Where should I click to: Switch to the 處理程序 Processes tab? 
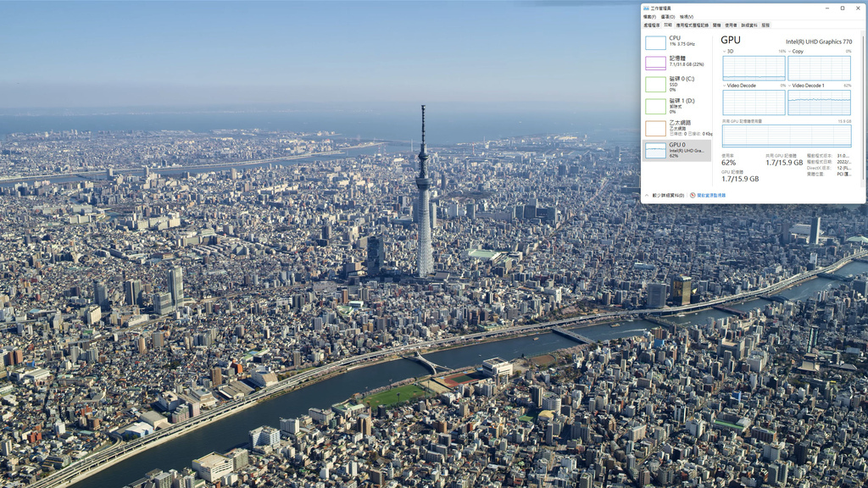click(652, 25)
